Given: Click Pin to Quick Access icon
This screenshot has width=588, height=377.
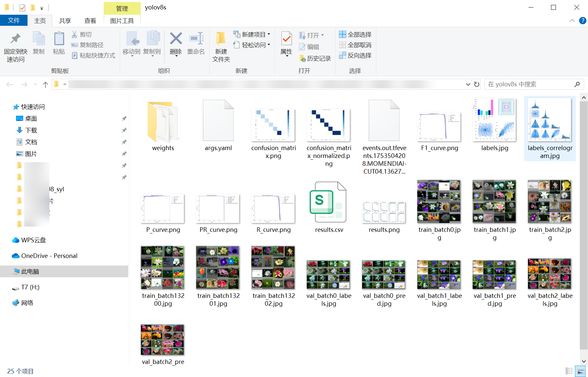Looking at the screenshot, I should [15, 39].
